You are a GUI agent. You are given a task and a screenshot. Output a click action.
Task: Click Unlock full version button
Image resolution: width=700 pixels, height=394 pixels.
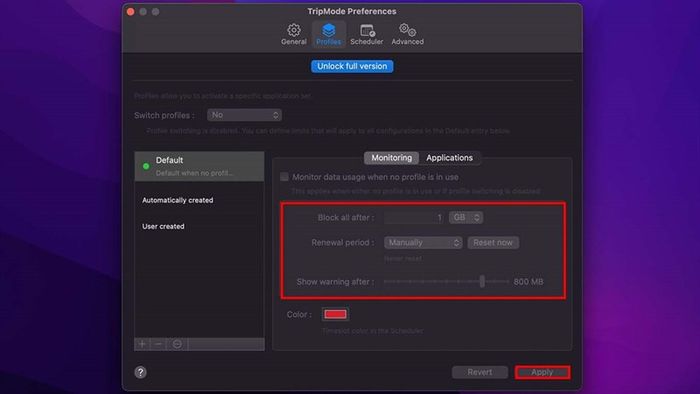pos(352,66)
